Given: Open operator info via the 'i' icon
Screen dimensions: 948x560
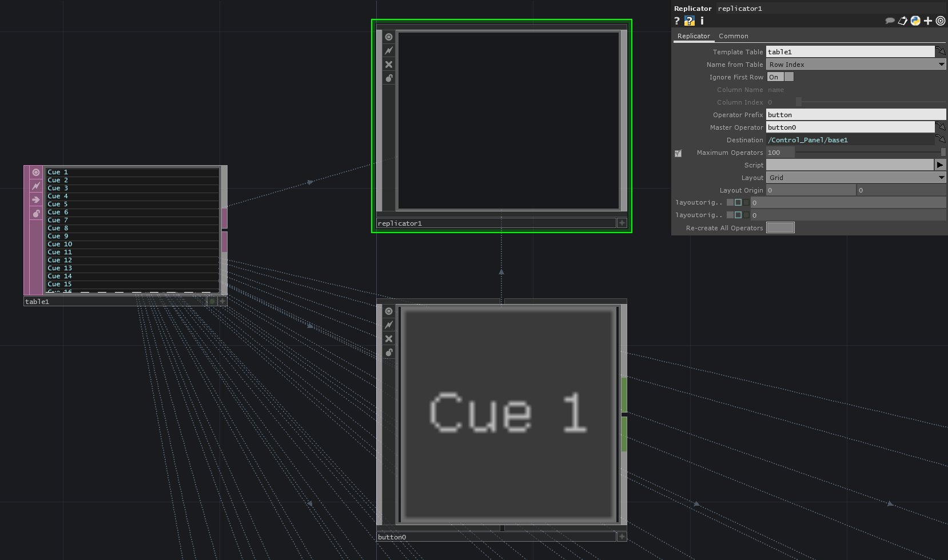Looking at the screenshot, I should pyautogui.click(x=702, y=21).
